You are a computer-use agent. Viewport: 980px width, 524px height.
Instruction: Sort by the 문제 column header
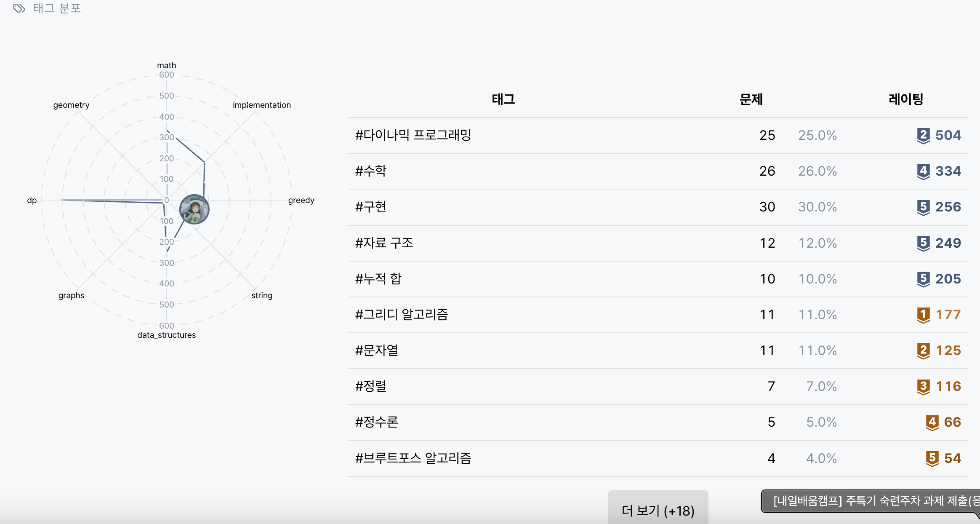coord(751,99)
